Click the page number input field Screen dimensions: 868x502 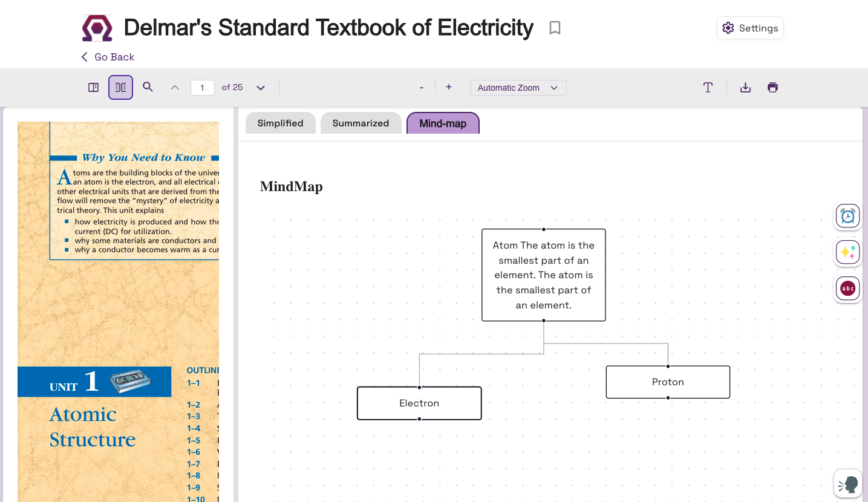(202, 88)
